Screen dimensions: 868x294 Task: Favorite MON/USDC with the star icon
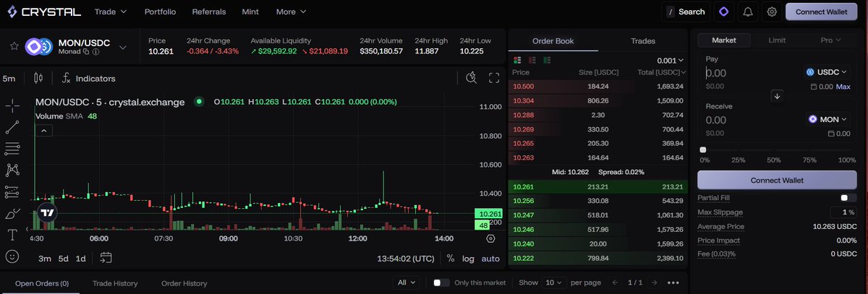14,46
